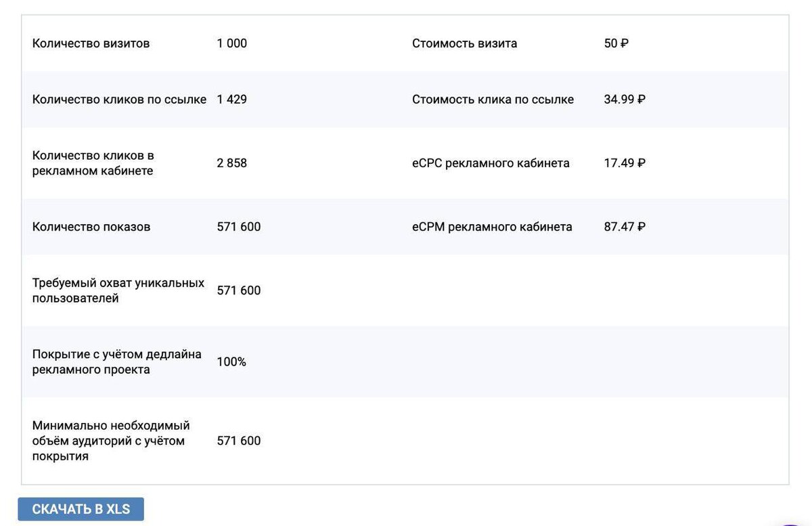The height and width of the screenshot is (526, 812).
Task: Select the 87.47 ₽ eCPM value
Action: pos(624,227)
